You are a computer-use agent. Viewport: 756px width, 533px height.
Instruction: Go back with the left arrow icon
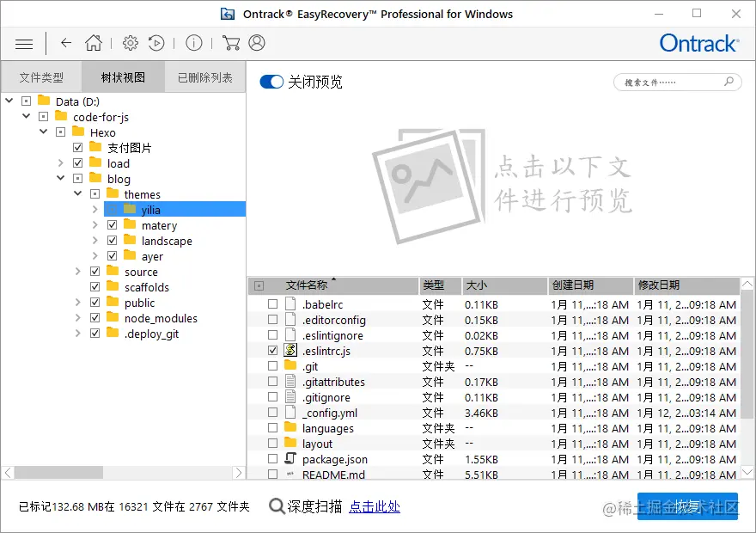(x=66, y=43)
